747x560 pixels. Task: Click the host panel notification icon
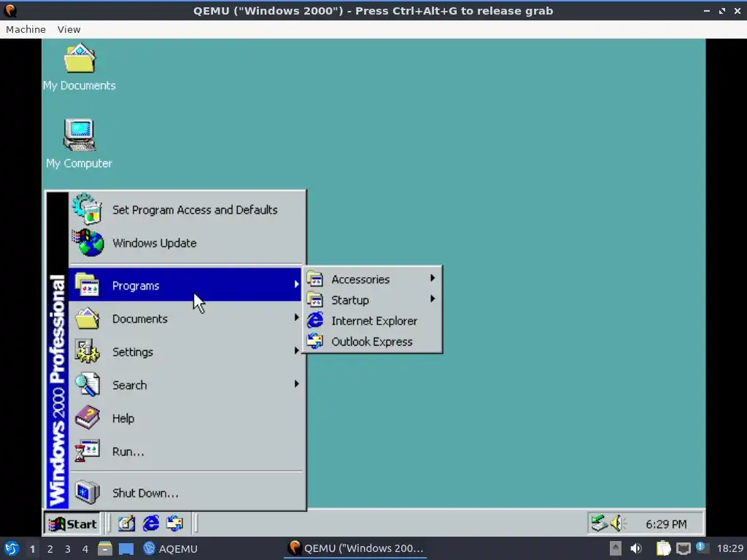click(701, 548)
